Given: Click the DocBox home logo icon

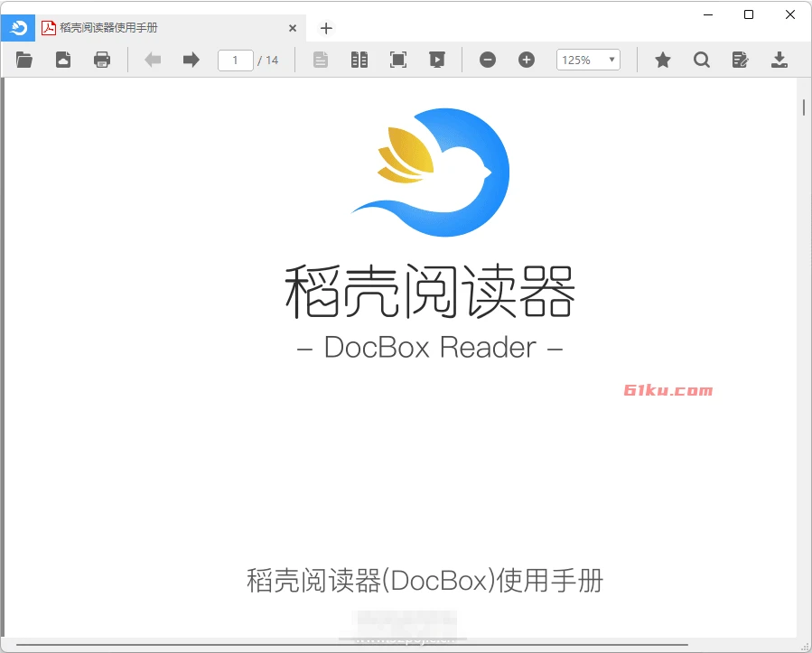Looking at the screenshot, I should pos(18,28).
